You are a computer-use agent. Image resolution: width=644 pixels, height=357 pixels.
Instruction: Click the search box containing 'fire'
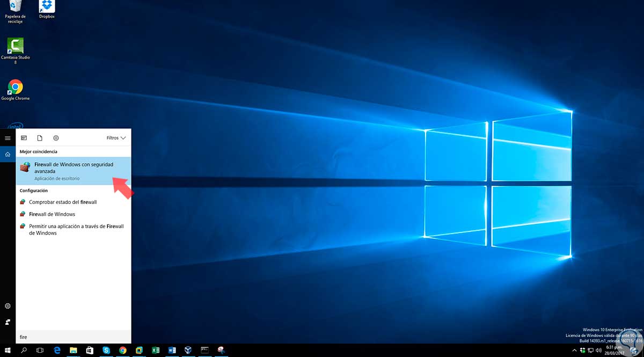tap(74, 337)
